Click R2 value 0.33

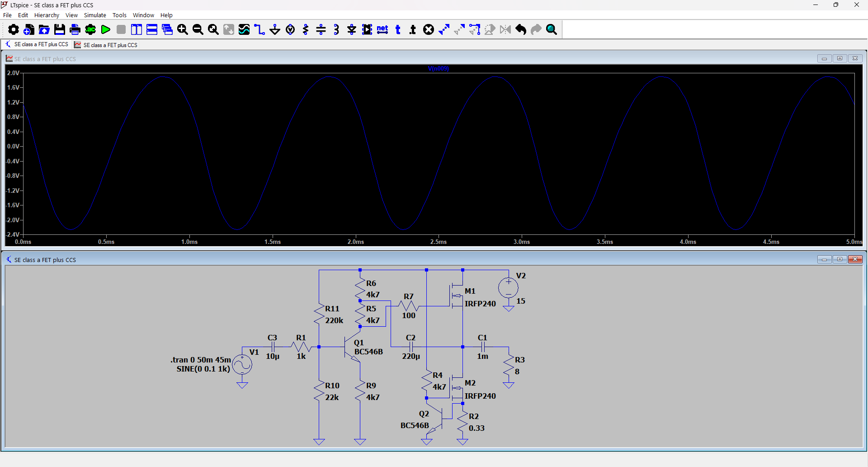pos(476,428)
